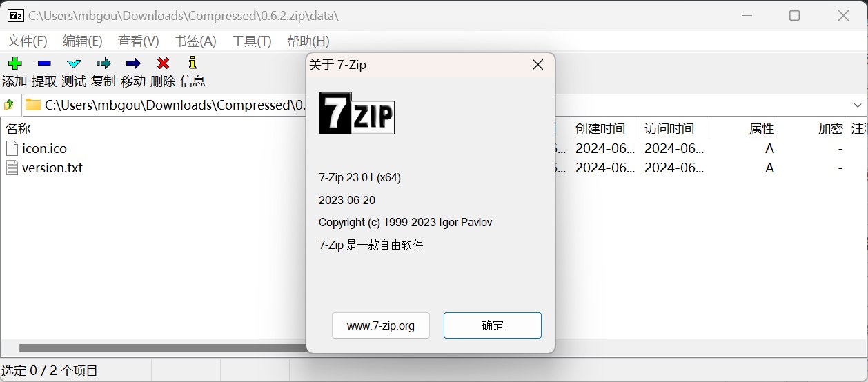Open the 文件(F) menu
Screen dimensions: 868x382
[x=28, y=41]
